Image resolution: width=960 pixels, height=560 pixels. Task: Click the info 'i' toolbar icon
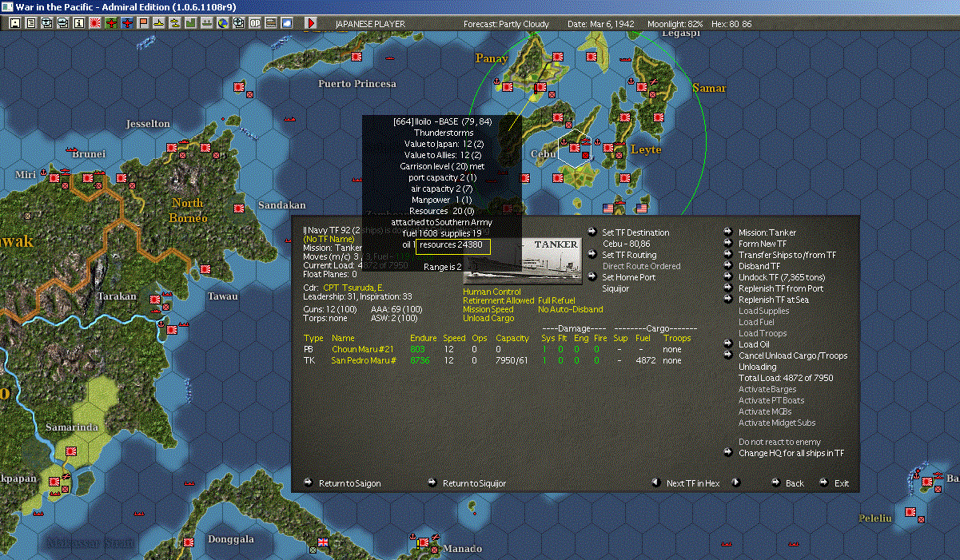(x=78, y=23)
